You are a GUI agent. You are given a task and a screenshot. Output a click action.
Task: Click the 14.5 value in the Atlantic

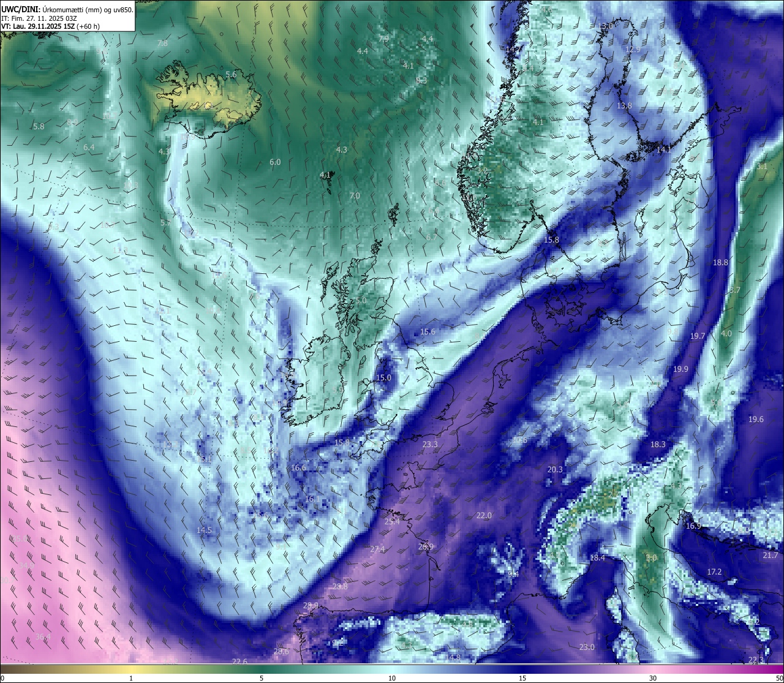point(204,530)
